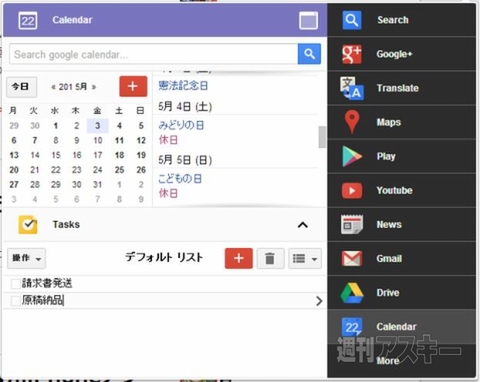Click More at sidebar bottom
This screenshot has height=382, width=480.
coord(388,361)
